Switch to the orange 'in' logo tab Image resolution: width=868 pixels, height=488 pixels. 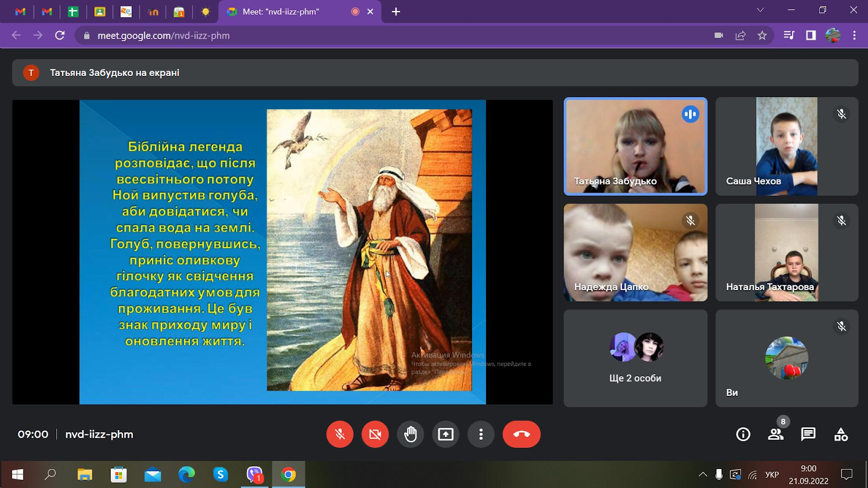pos(153,11)
